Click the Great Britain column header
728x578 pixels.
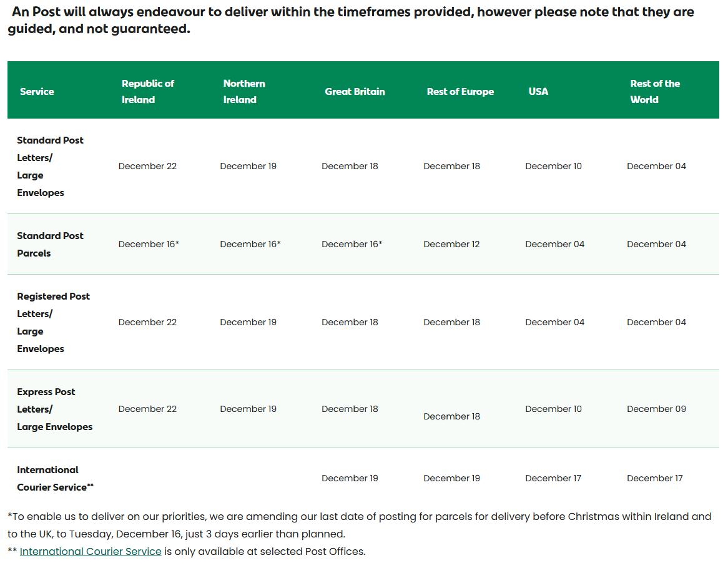(x=355, y=92)
